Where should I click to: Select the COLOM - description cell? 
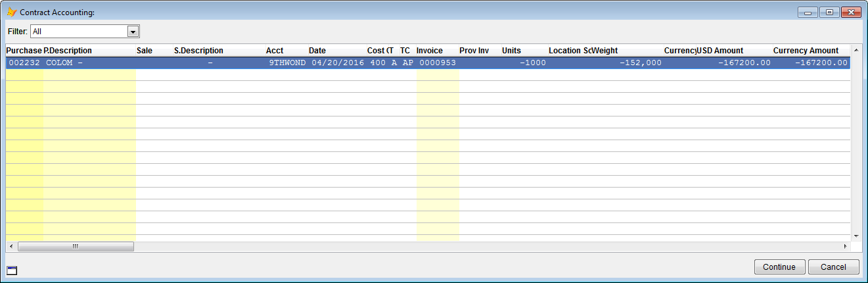coord(89,63)
